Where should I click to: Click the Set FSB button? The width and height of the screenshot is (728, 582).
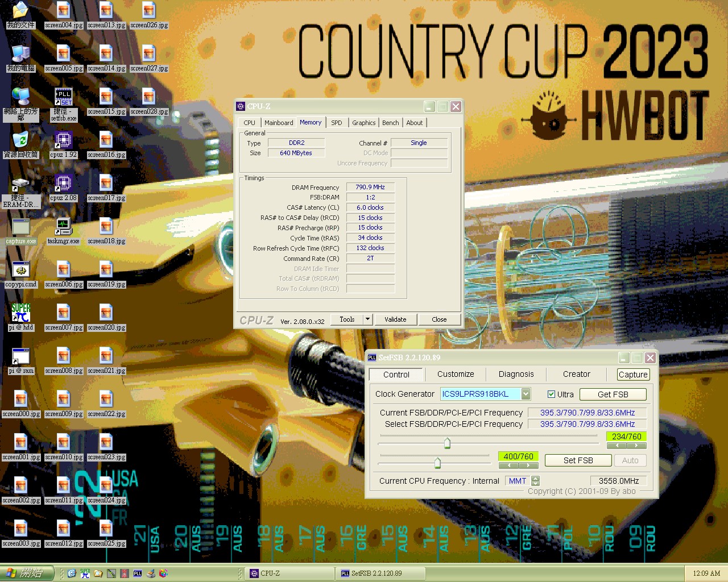tap(578, 460)
